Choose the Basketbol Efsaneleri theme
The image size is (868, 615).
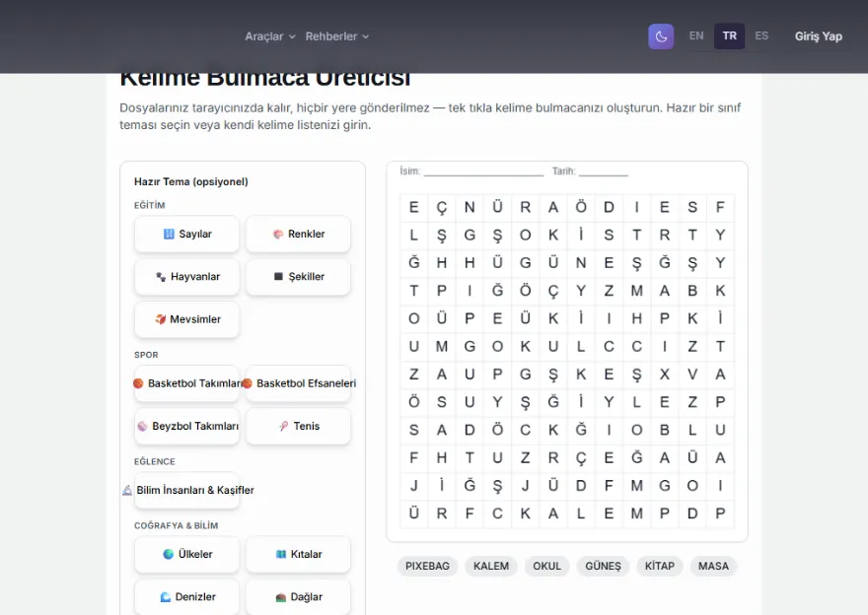click(x=298, y=383)
